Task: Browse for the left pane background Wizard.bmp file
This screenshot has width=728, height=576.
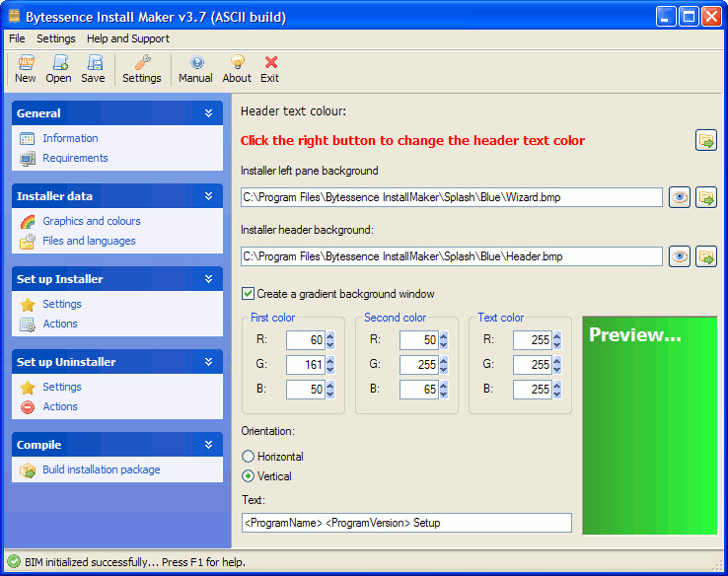Action: pos(705,197)
